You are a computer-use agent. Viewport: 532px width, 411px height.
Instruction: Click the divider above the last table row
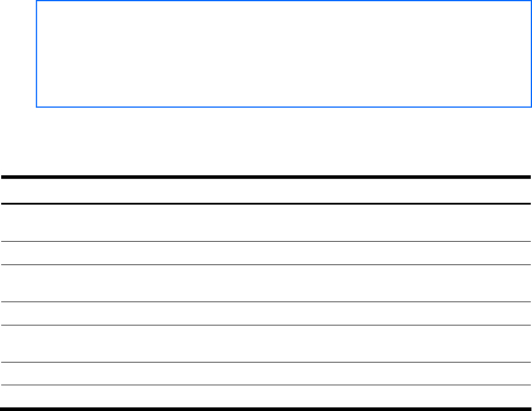click(x=266, y=385)
